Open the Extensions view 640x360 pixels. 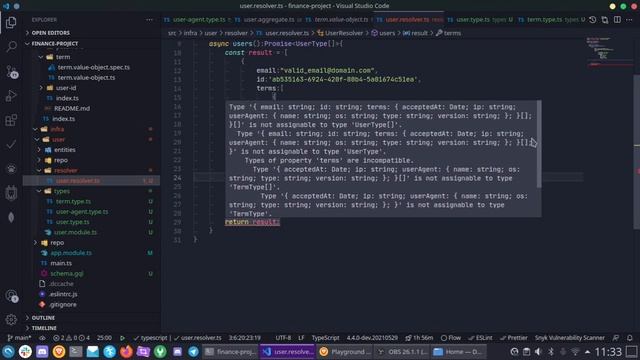(x=11, y=120)
